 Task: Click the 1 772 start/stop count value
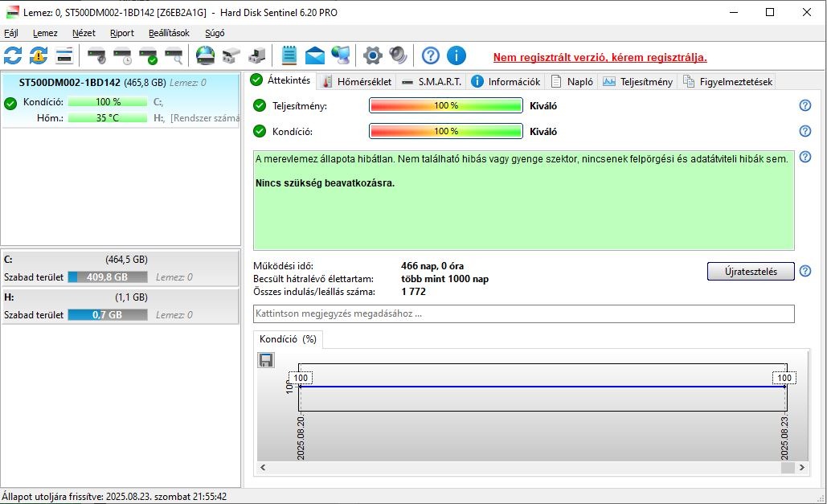(413, 291)
